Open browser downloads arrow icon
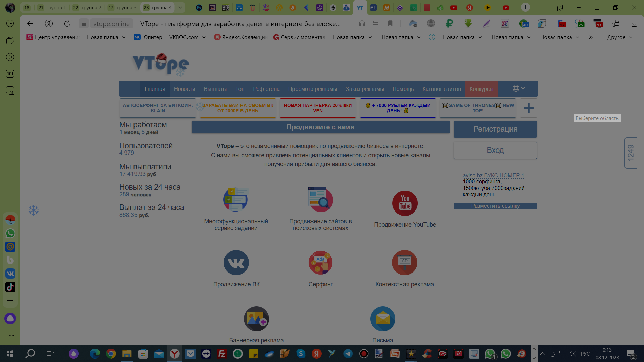The image size is (644, 362). [634, 23]
